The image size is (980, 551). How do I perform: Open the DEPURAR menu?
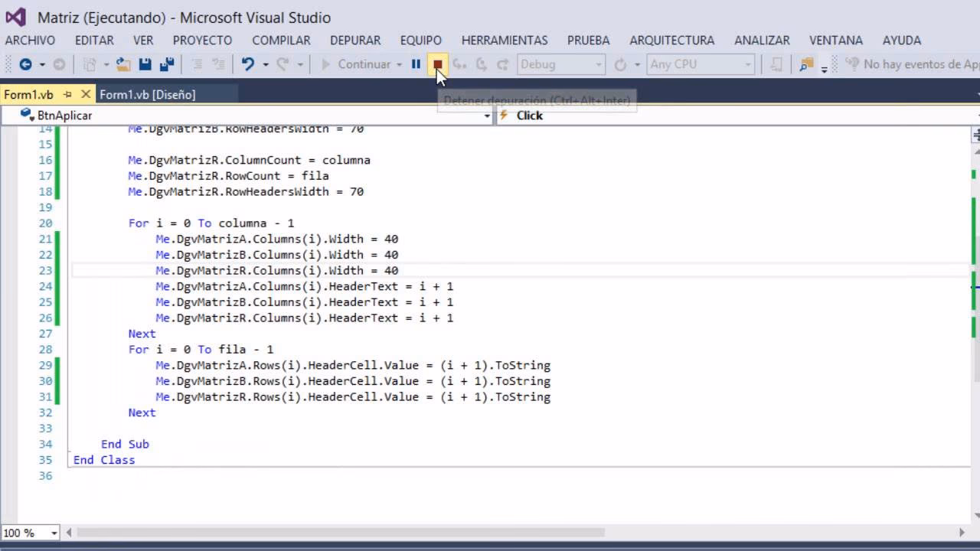coord(354,40)
